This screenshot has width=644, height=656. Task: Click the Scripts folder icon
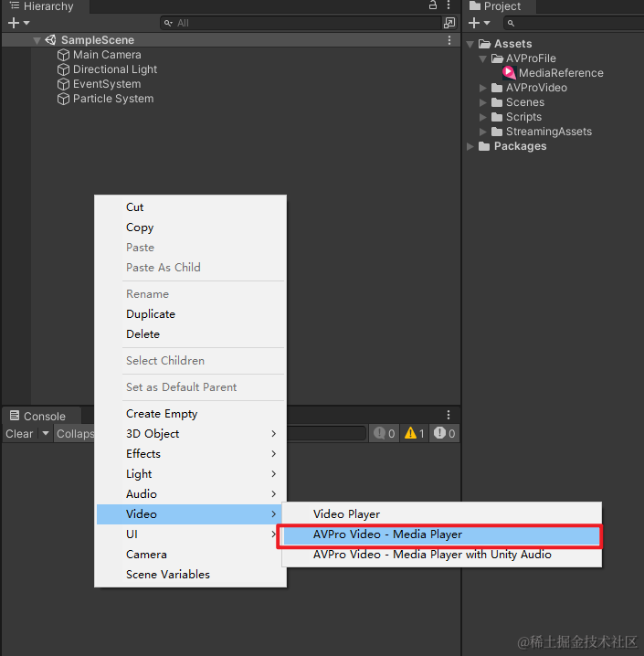[x=497, y=117]
